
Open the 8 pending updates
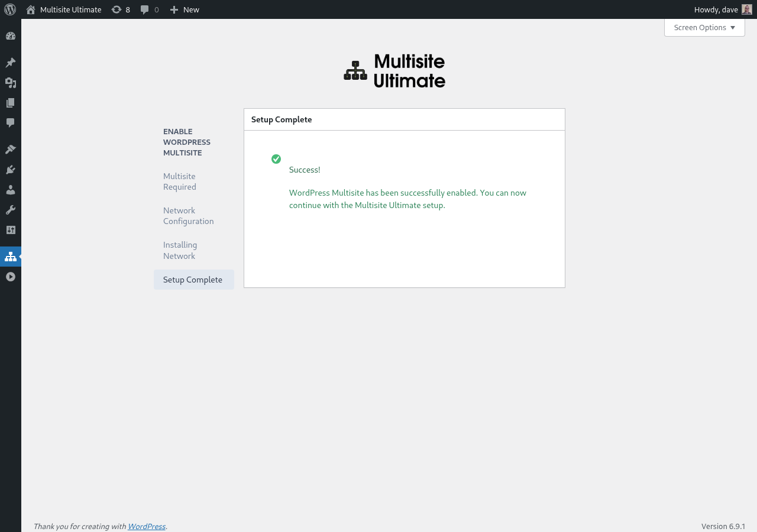pyautogui.click(x=121, y=9)
